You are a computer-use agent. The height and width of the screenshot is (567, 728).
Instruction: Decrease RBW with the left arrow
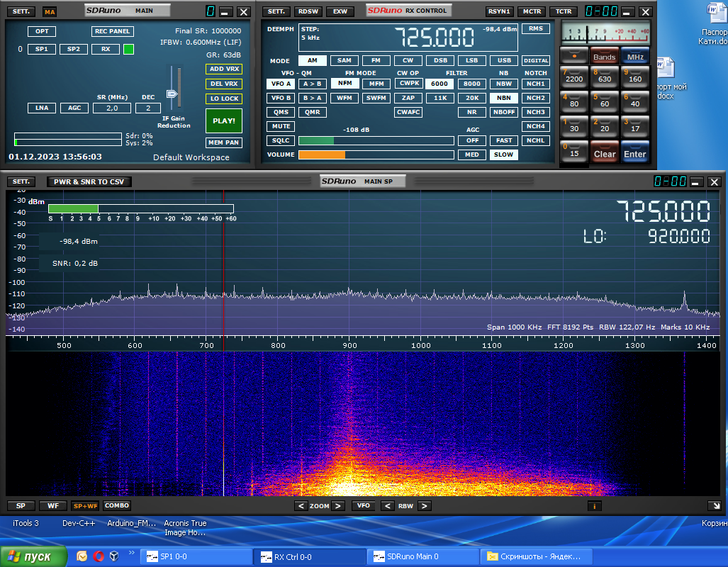[x=387, y=506]
